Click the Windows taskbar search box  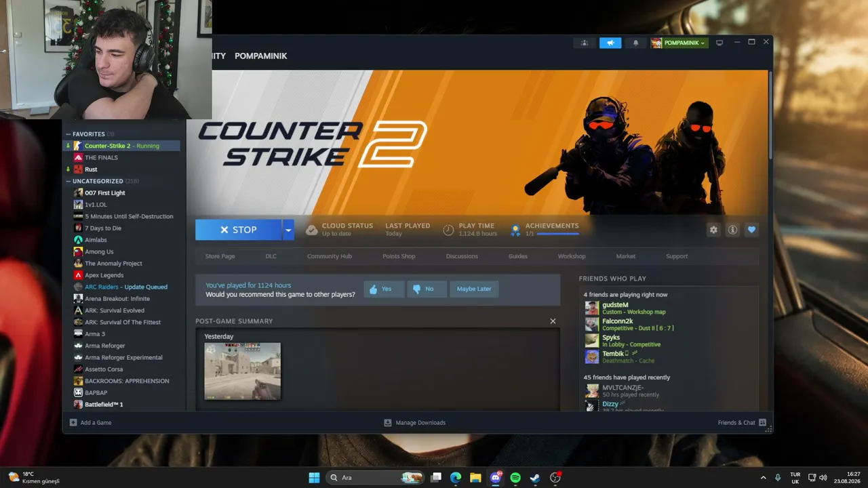coord(376,478)
